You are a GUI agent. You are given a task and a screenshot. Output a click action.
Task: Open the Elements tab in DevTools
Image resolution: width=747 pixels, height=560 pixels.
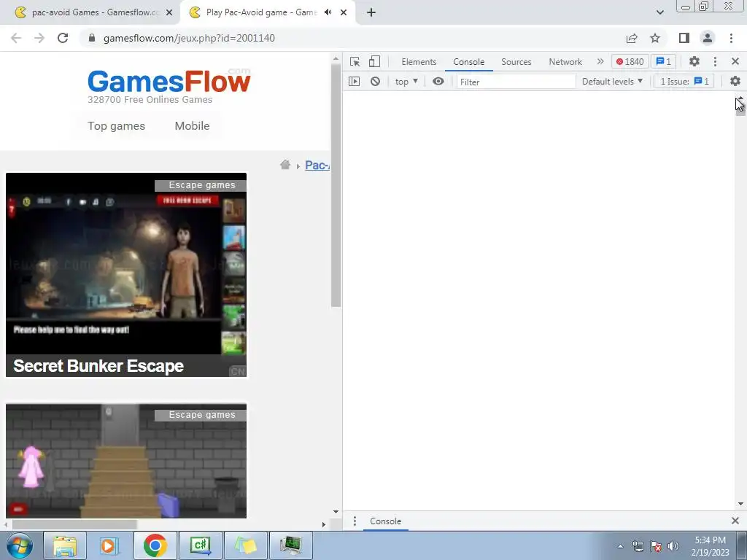[x=419, y=62]
